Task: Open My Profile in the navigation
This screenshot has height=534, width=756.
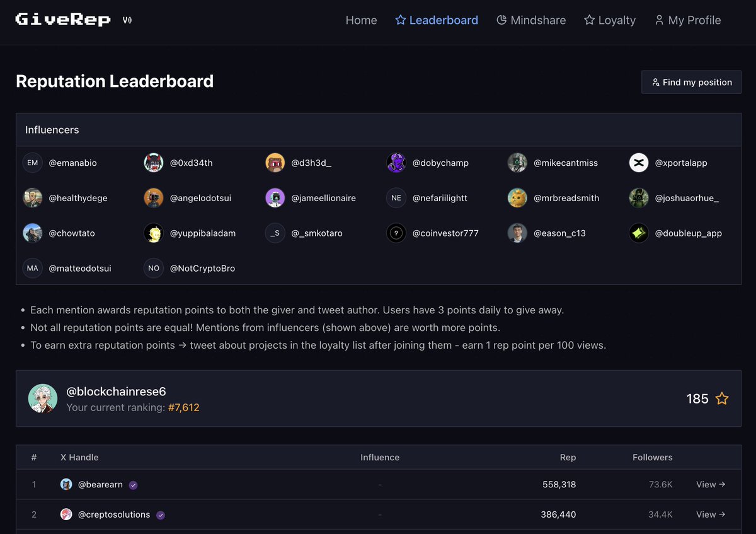Action: pyautogui.click(x=687, y=20)
